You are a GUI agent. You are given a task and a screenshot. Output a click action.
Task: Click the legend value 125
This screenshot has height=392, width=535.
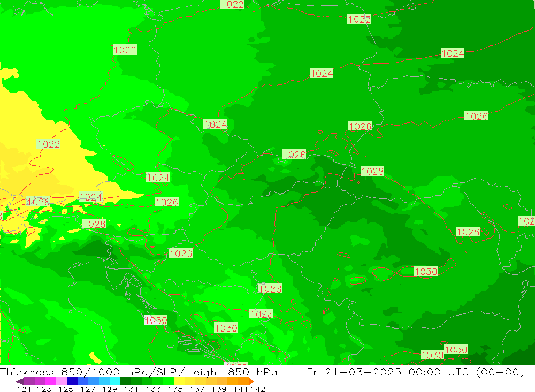[x=66, y=389]
